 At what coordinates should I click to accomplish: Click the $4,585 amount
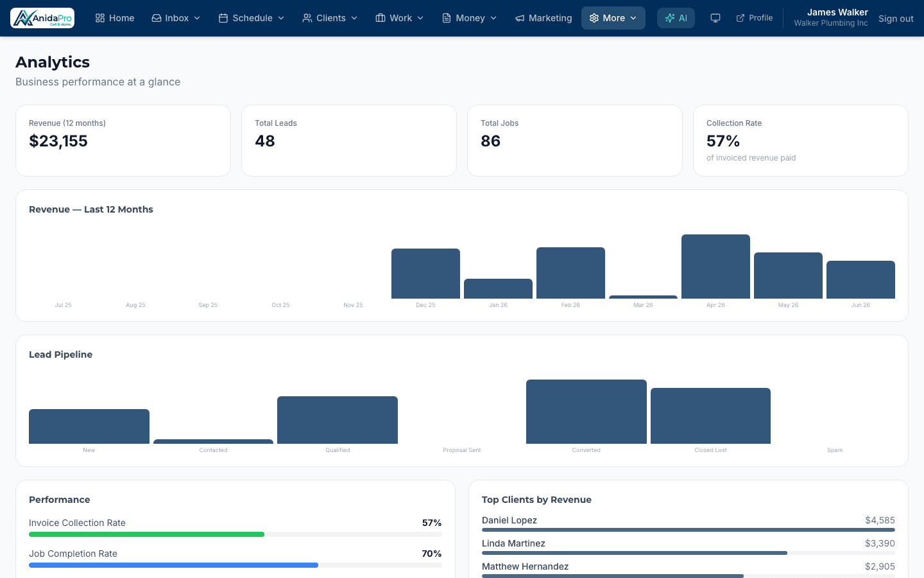click(x=880, y=520)
